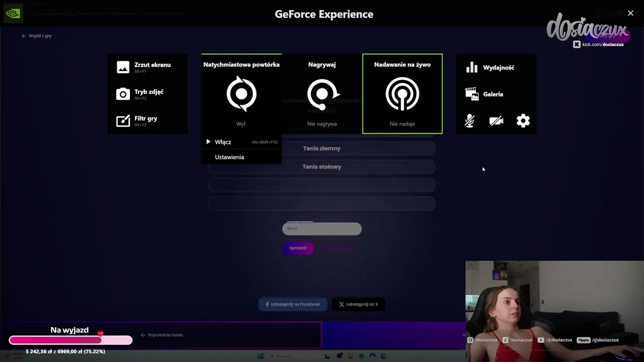Choose the Tenis stołowy answer
Viewport: 644px width, 362px height.
click(x=322, y=166)
